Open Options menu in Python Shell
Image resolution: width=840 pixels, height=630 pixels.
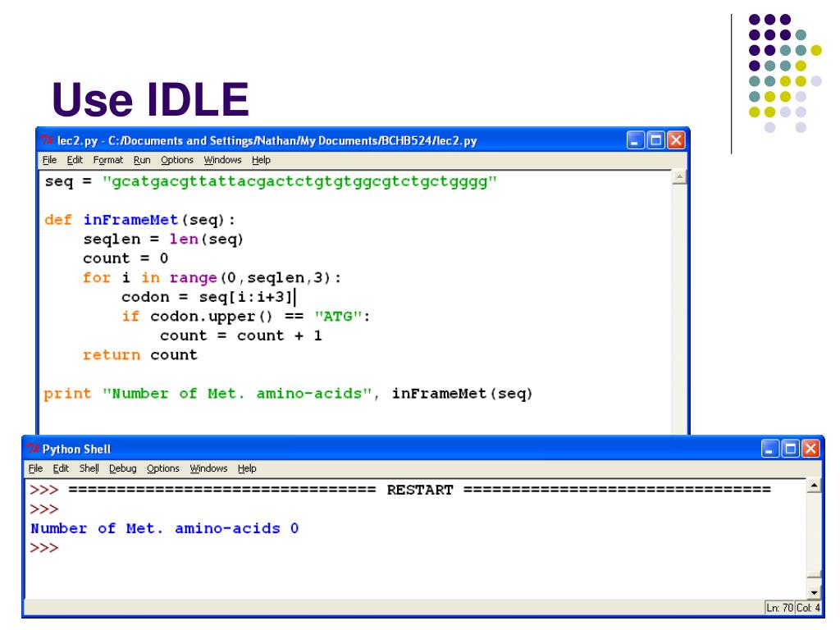pos(163,468)
